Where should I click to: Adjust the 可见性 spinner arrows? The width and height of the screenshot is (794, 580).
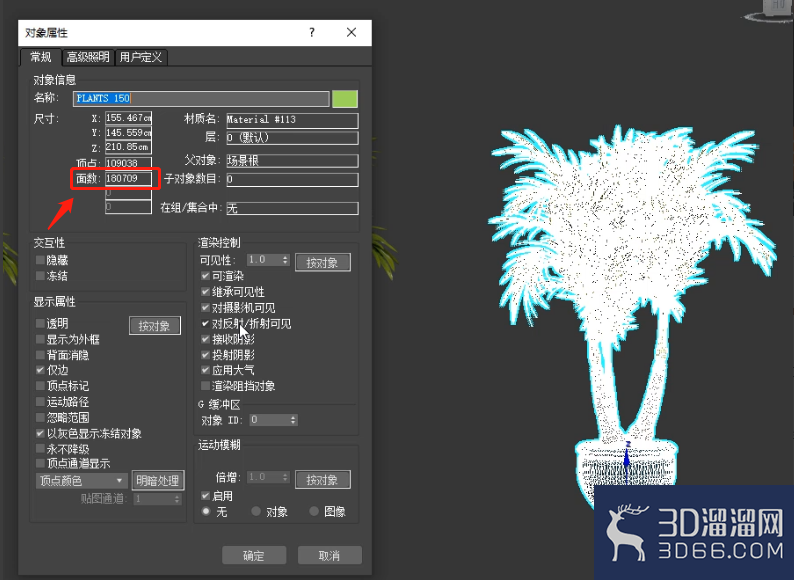coord(285,260)
